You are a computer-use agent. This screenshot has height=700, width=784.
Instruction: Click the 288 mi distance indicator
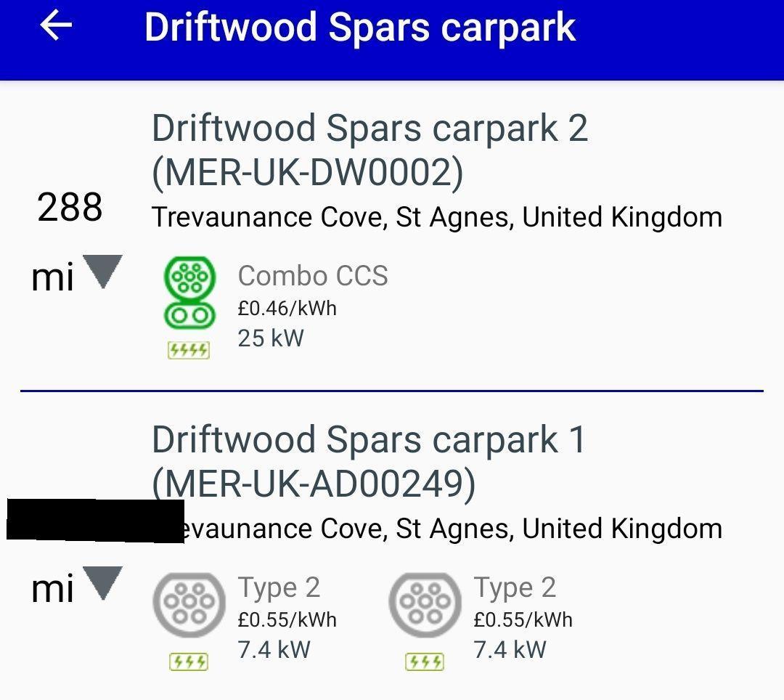(70, 207)
